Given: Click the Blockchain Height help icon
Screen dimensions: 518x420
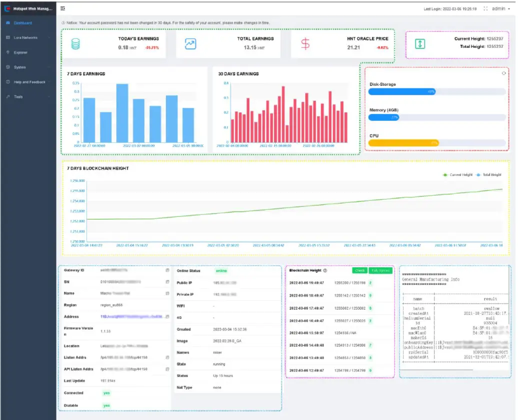Looking at the screenshot, I should pyautogui.click(x=325, y=271).
